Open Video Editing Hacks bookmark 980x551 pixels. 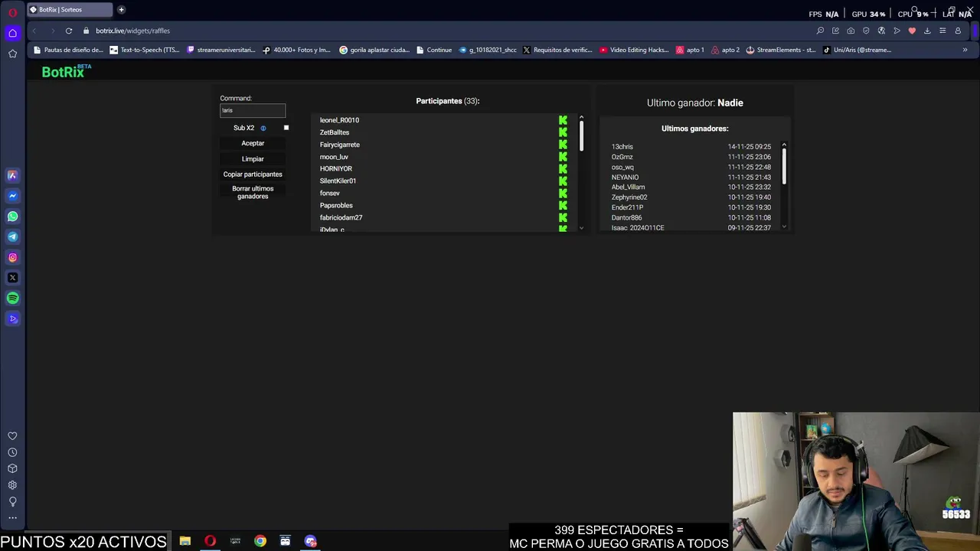(635, 50)
